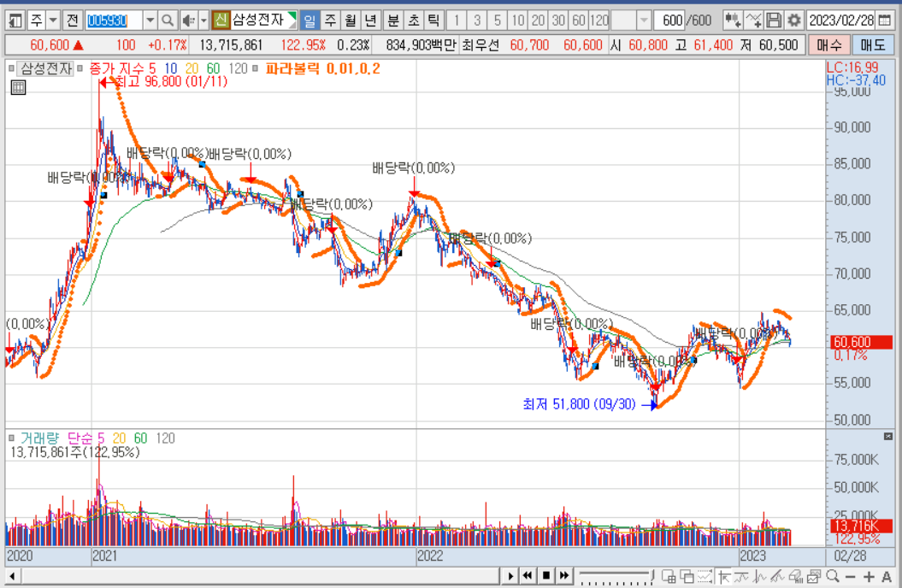
Task: Switch to the 틱 tick chart
Action: coord(433,21)
